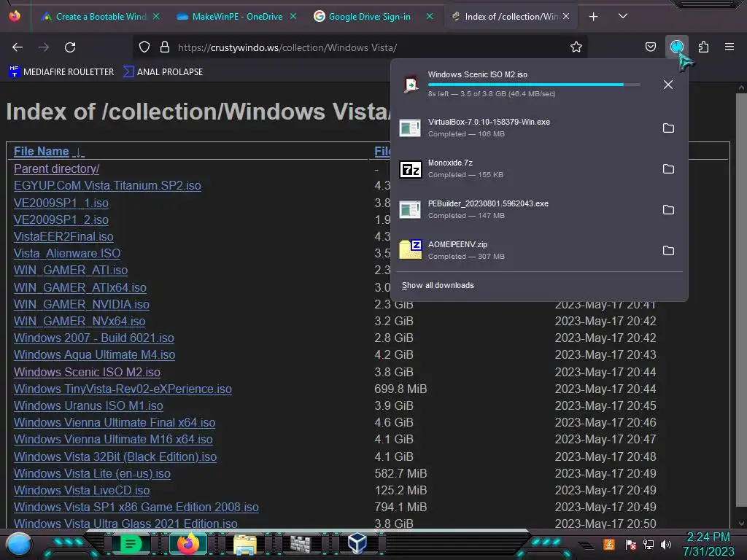Click the site security padlock icon
Image resolution: width=747 pixels, height=560 pixels.
click(165, 47)
